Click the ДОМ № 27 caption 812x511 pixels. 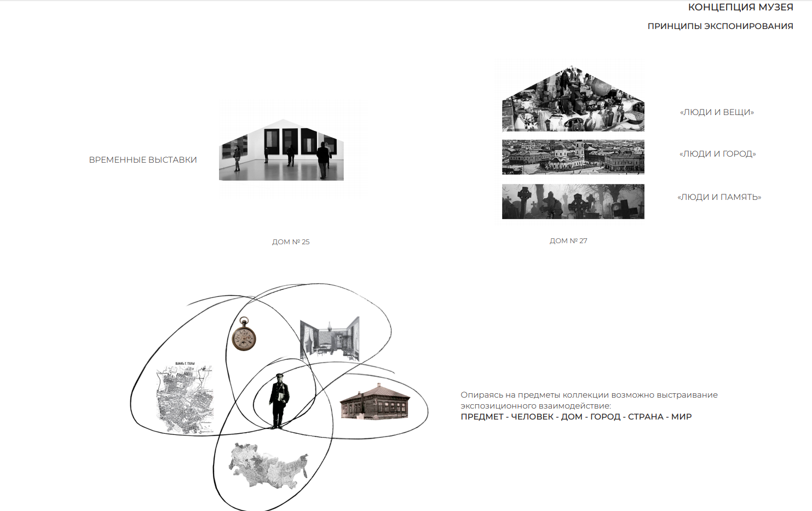coord(568,240)
